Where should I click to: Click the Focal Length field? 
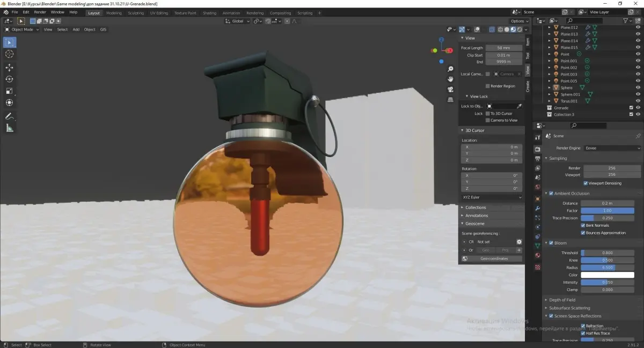coord(503,48)
